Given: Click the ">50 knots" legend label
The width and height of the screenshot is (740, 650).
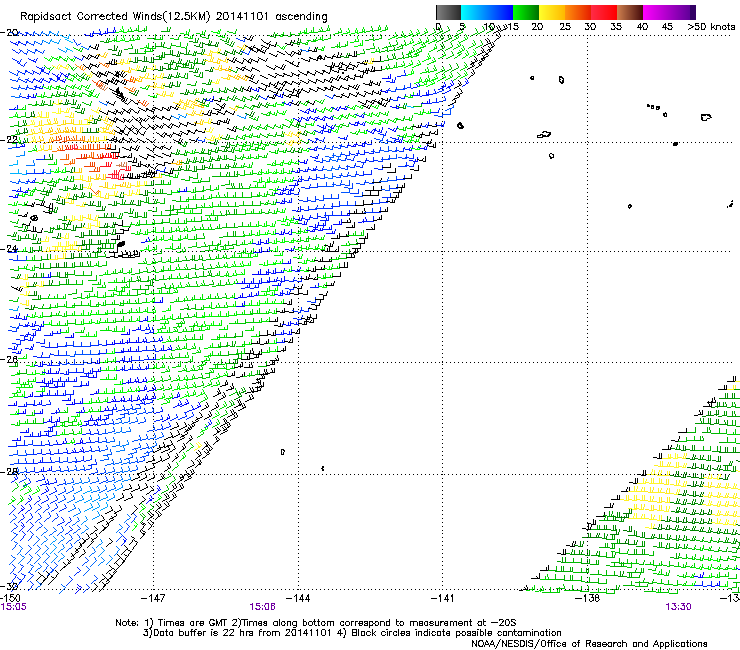Looking at the screenshot, I should click(x=711, y=27).
